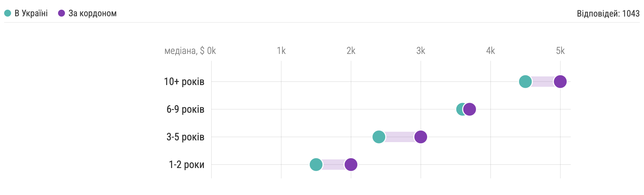Click the '5k' axis tick label
Screen dimensions: 644x195
560,51
